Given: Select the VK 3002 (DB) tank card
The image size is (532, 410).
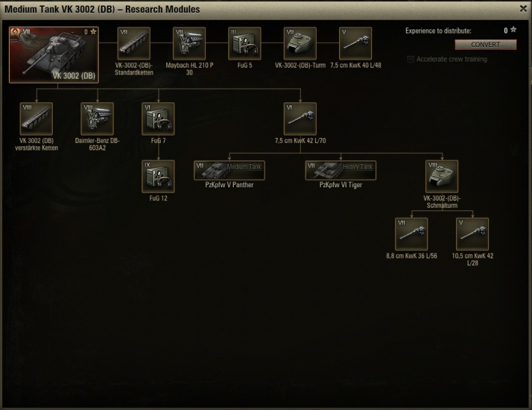Looking at the screenshot, I should (x=54, y=55).
